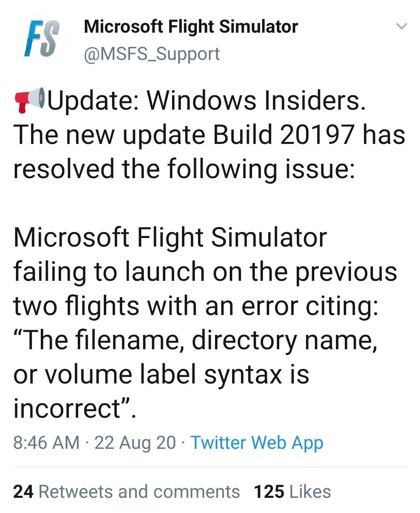Viewport: 420px width, 513px height.
Task: Click the megaphone emoji in the tweet
Action: coord(30,100)
